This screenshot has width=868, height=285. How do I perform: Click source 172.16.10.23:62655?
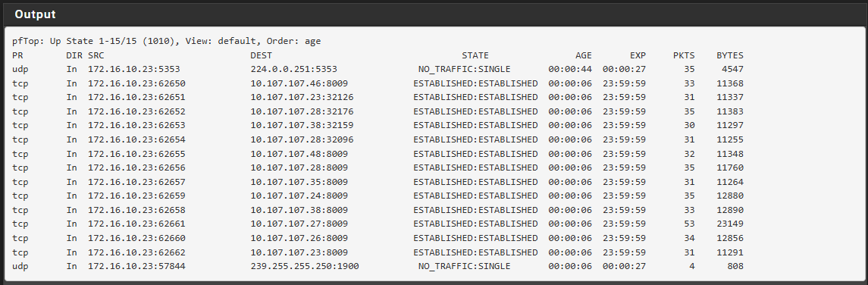(136, 154)
